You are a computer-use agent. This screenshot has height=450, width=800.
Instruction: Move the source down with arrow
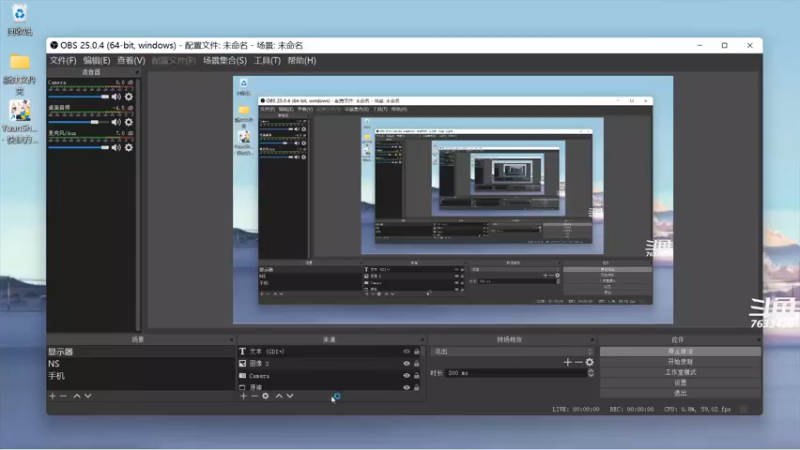(290, 396)
